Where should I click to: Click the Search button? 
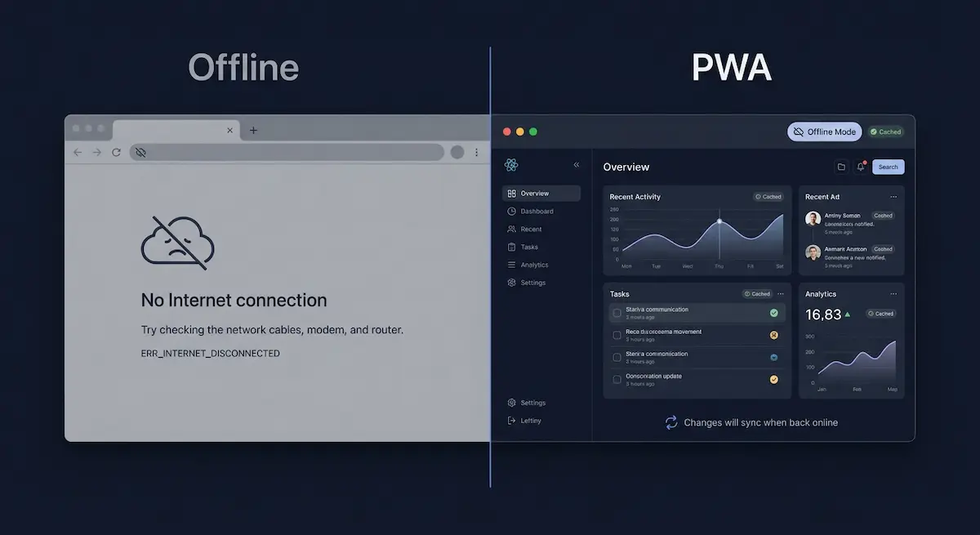point(888,167)
